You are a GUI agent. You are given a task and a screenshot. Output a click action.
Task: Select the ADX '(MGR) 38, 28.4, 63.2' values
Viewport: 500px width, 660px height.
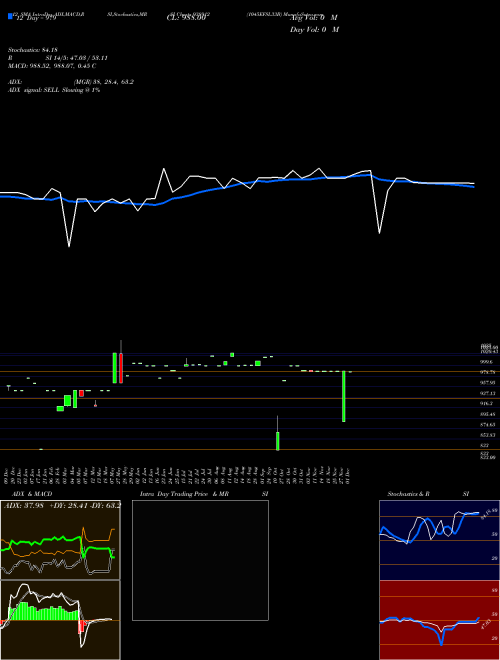click(x=104, y=82)
